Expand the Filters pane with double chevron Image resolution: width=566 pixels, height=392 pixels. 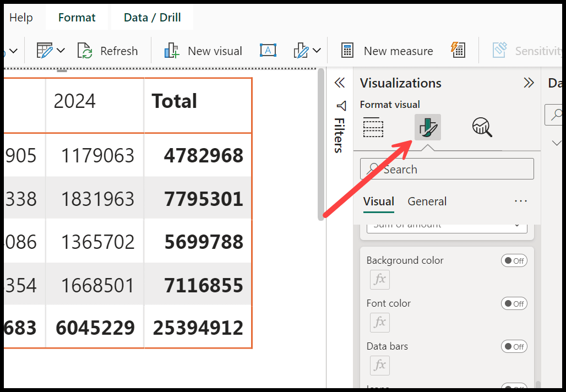pos(340,83)
